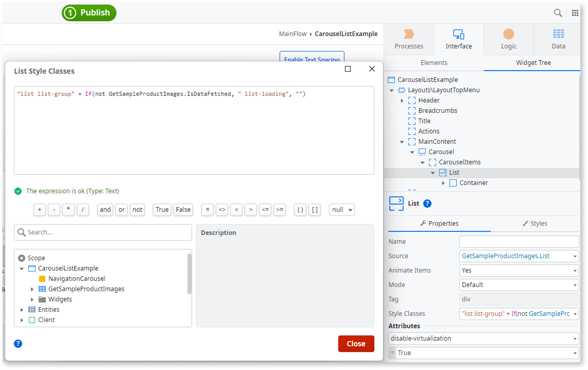Insert the not-equal (<>) operator

(222, 210)
